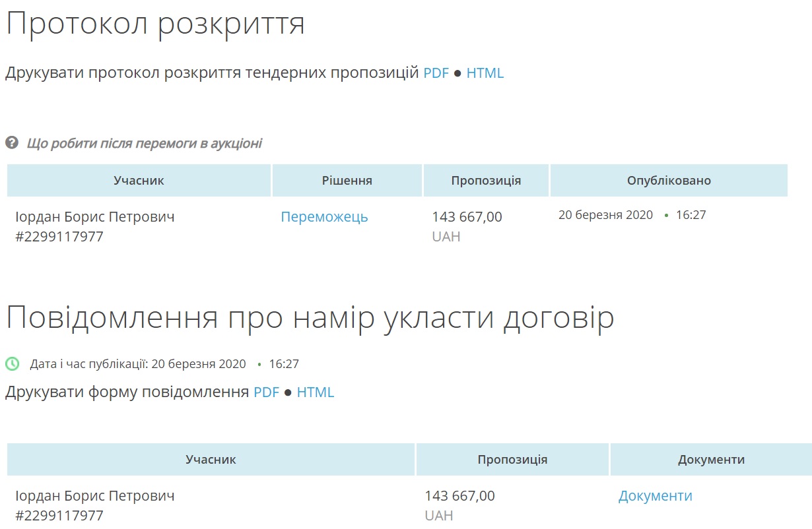Click 'Учасник' header in protocol table
Screen dimensions: 812x529
point(139,181)
